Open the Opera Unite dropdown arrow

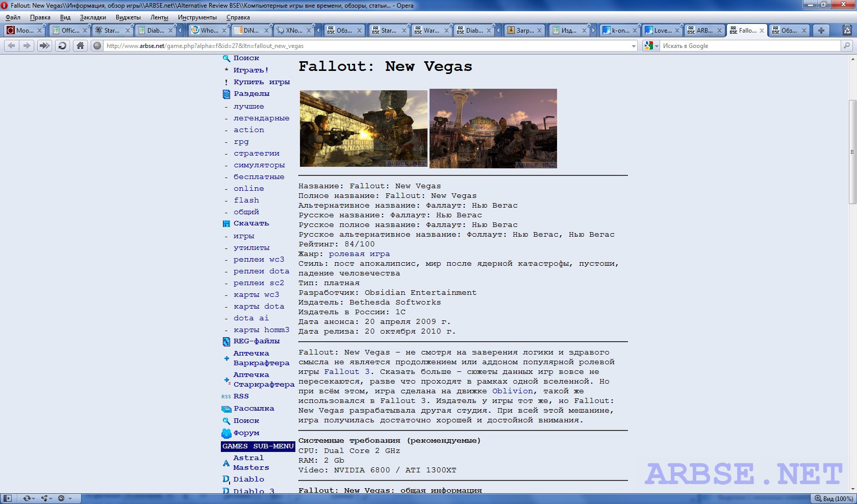pos(52,498)
